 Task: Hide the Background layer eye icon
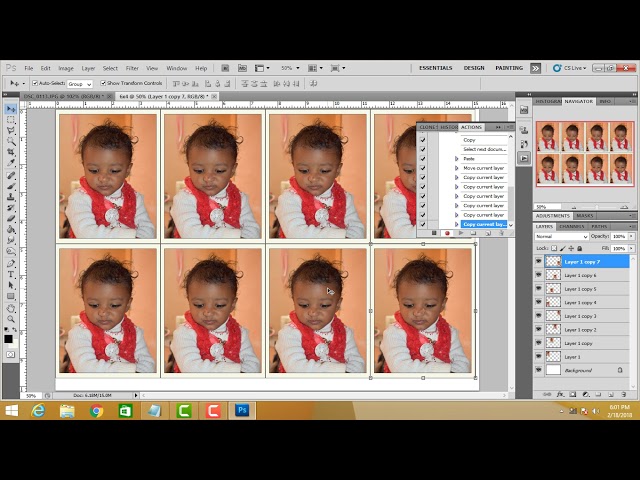(x=538, y=370)
